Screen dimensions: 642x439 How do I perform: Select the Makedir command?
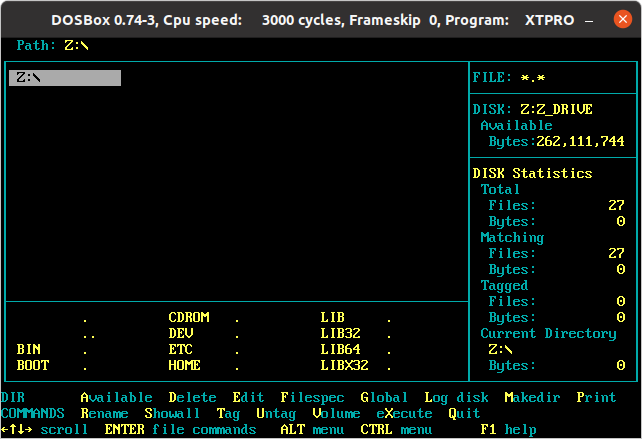click(532, 397)
